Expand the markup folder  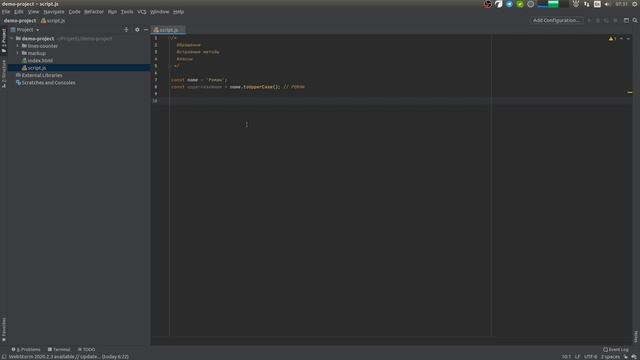[18, 53]
